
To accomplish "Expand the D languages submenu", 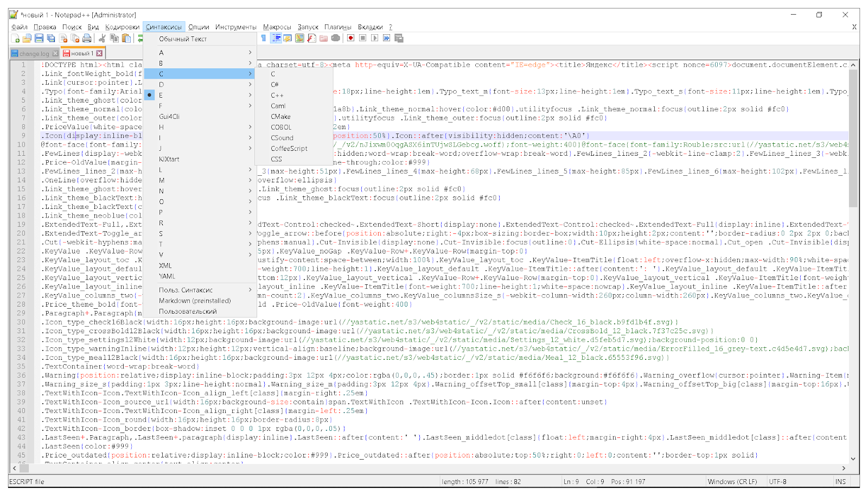I will [x=200, y=85].
